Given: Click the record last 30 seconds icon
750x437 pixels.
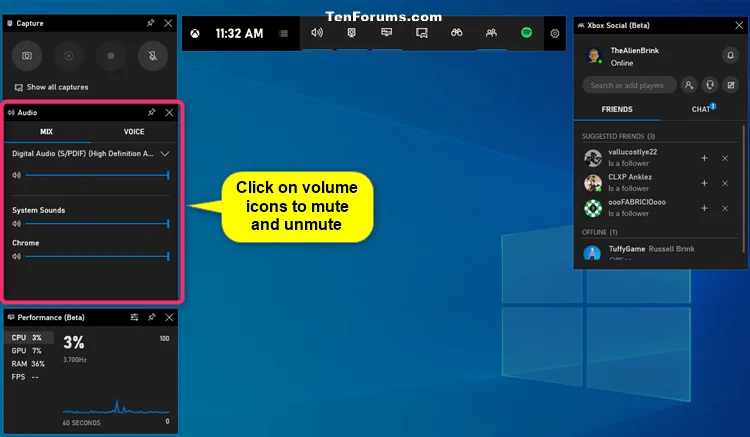Looking at the screenshot, I should (x=69, y=56).
